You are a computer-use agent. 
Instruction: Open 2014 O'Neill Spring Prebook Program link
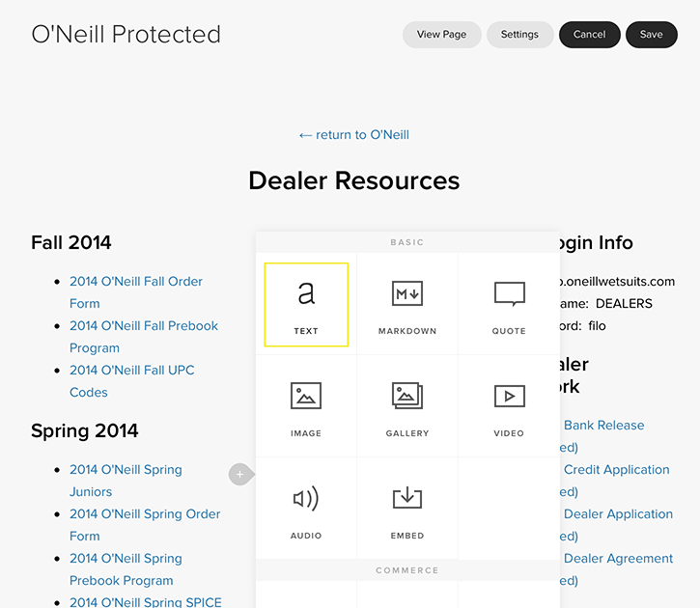126,569
